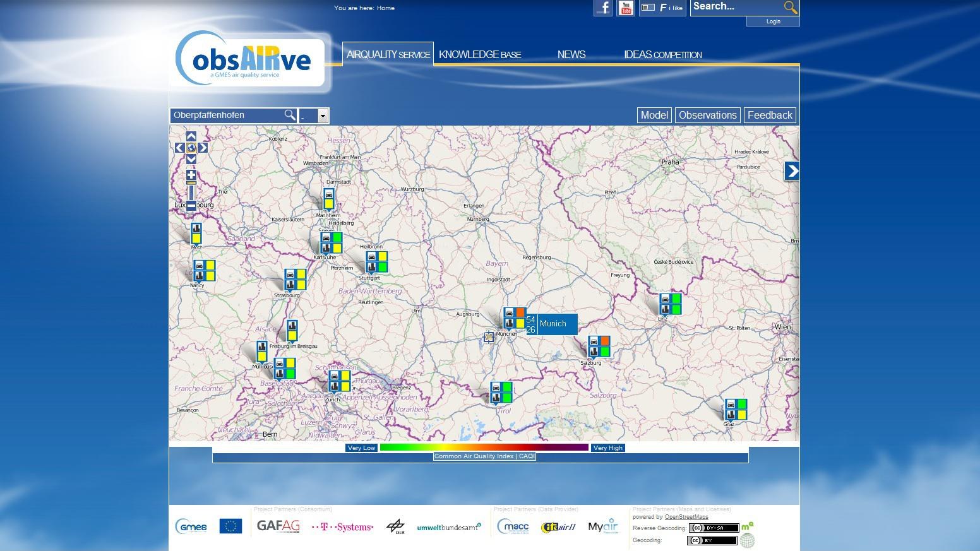Open the Facebook page icon

pos(603,8)
